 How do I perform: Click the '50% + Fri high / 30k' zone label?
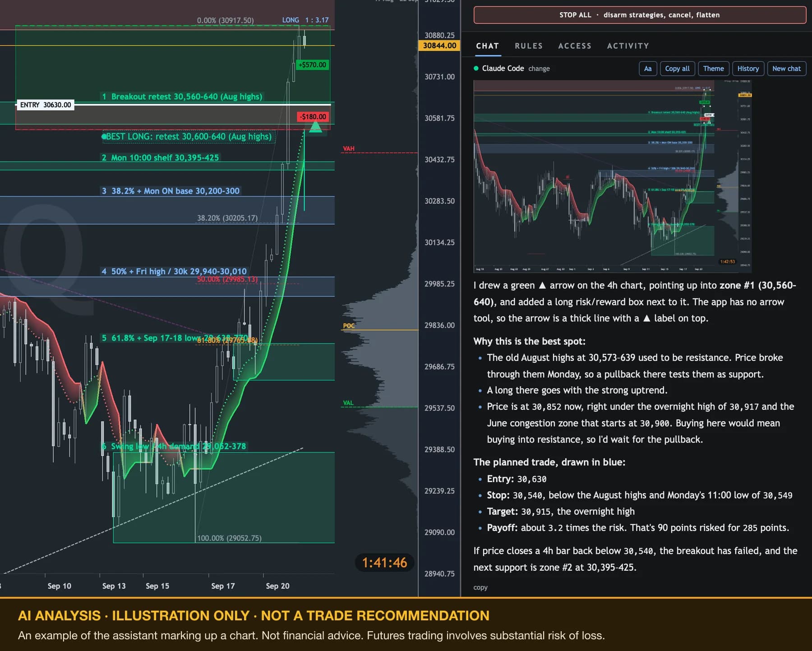(x=174, y=271)
